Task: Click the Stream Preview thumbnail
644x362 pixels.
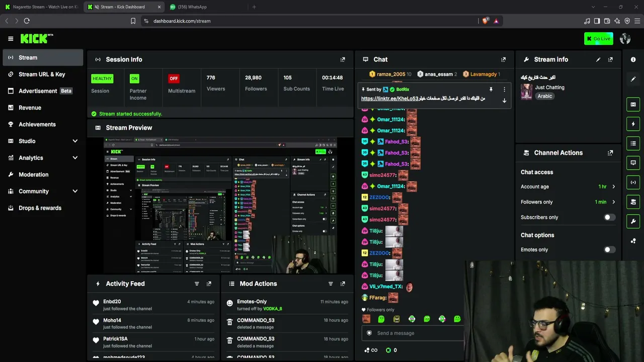Action: coord(220,206)
